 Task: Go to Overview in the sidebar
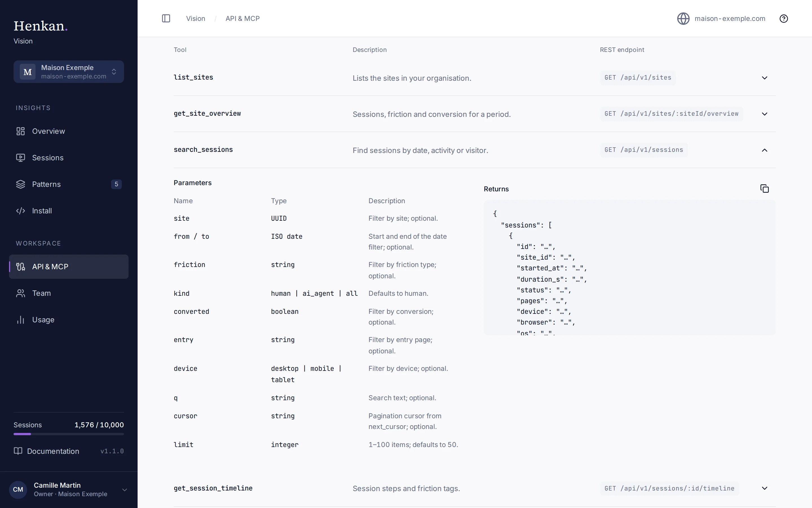tap(69, 131)
